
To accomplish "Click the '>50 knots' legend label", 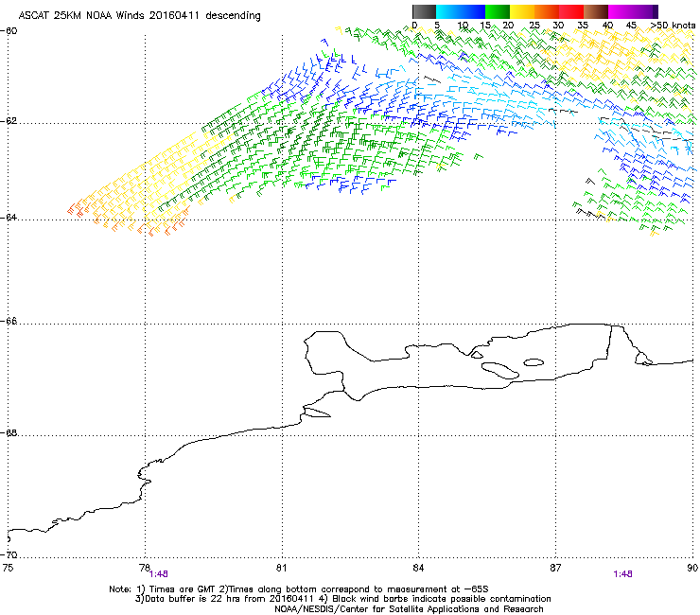I will (673, 26).
